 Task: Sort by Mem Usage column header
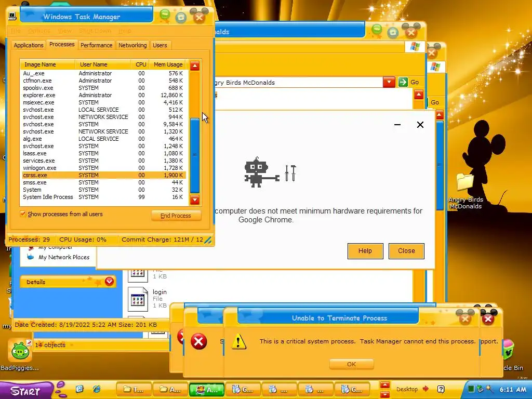[168, 64]
